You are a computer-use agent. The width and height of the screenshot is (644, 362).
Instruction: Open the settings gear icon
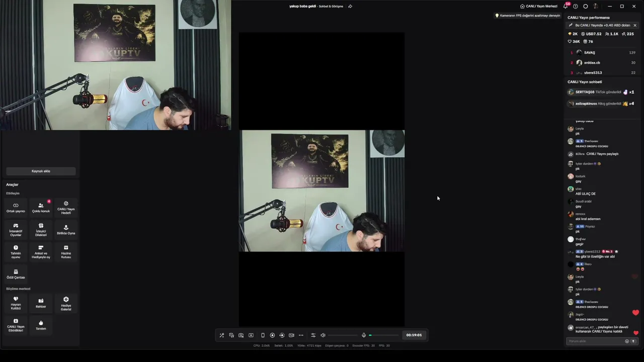pyautogui.click(x=585, y=6)
